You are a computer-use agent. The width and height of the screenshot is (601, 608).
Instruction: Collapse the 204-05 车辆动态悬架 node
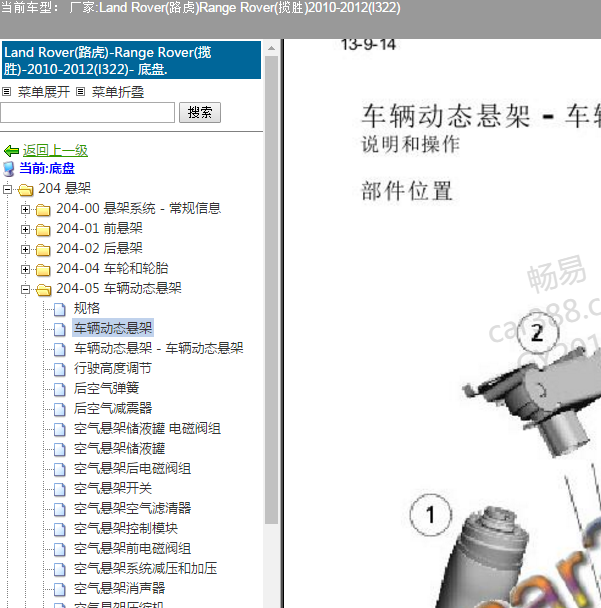coord(25,289)
